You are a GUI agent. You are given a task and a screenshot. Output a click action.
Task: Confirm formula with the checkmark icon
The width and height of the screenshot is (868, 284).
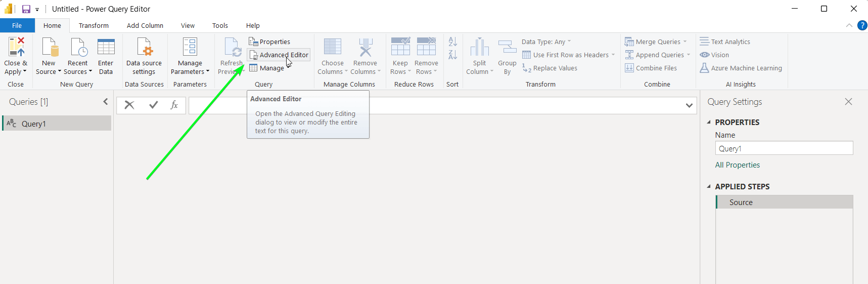point(154,105)
